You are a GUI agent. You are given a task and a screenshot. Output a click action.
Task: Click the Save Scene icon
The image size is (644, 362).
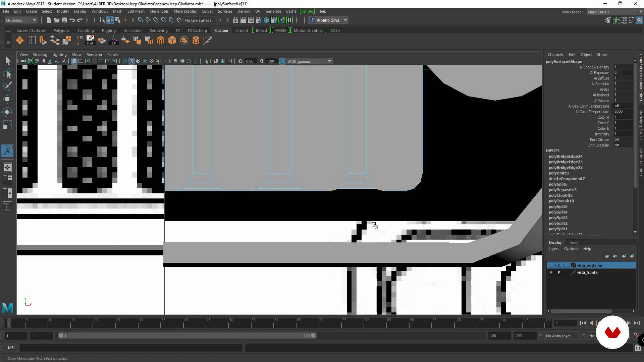tap(64, 20)
